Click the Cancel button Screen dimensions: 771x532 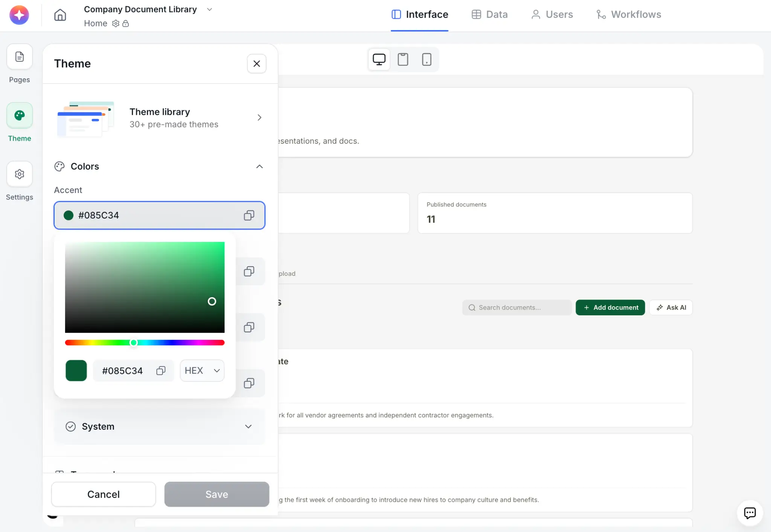pyautogui.click(x=104, y=494)
